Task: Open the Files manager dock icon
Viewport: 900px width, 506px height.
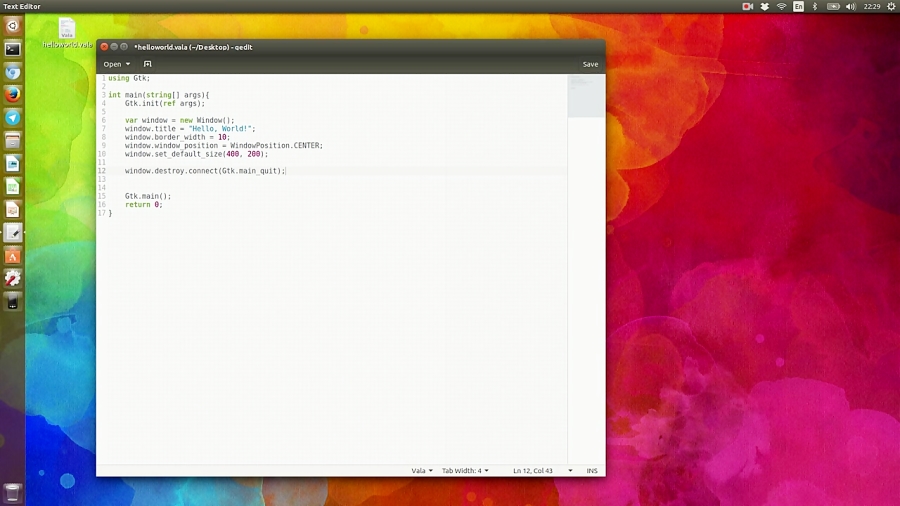Action: pyautogui.click(x=13, y=141)
